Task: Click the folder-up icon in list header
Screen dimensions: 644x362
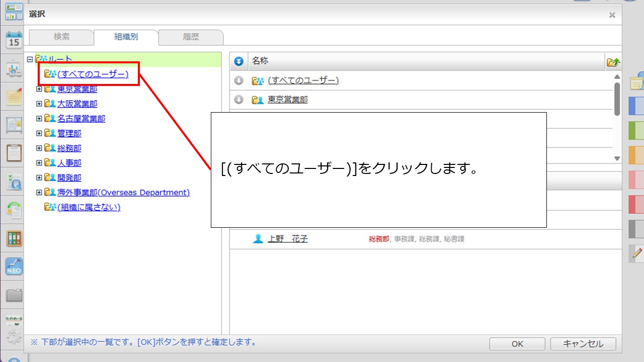Action: tap(613, 62)
